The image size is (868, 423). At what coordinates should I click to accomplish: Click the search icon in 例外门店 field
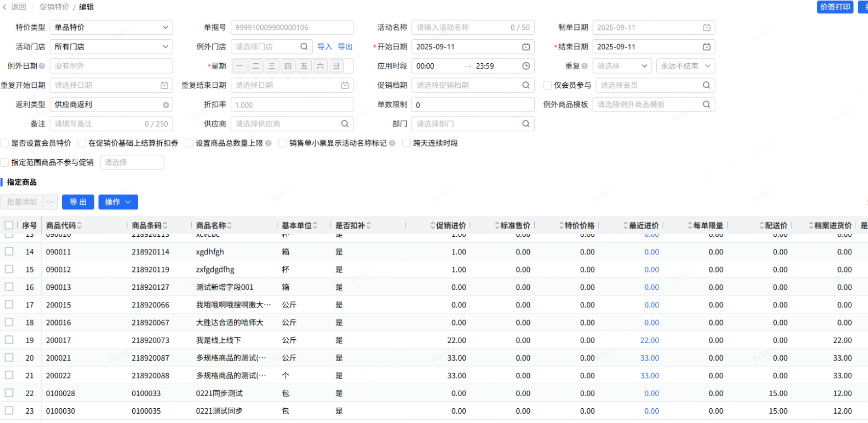pyautogui.click(x=304, y=47)
